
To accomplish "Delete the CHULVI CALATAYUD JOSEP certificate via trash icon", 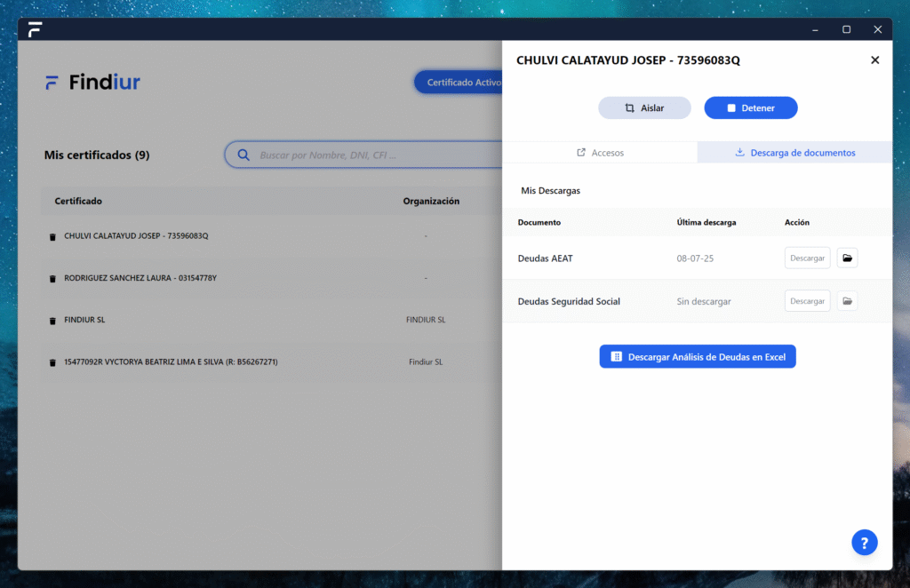I will tap(52, 236).
